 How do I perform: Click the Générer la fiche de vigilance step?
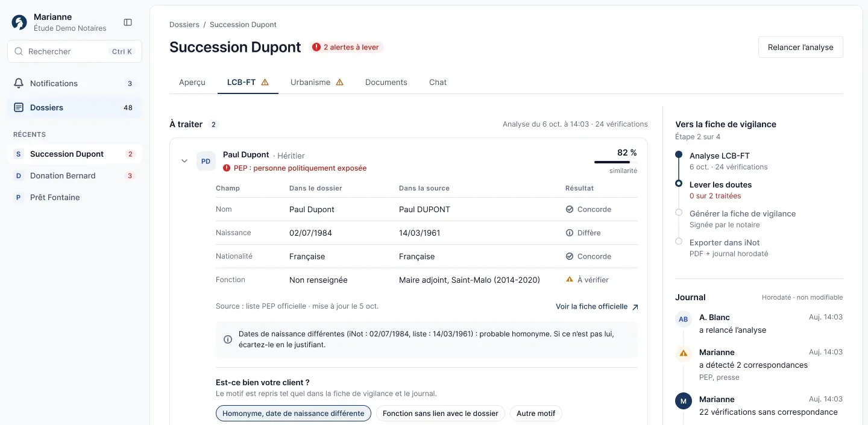(x=743, y=219)
